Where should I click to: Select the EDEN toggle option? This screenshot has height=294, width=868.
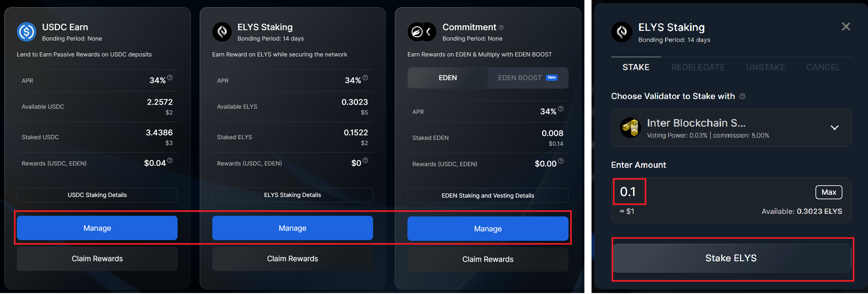point(448,78)
